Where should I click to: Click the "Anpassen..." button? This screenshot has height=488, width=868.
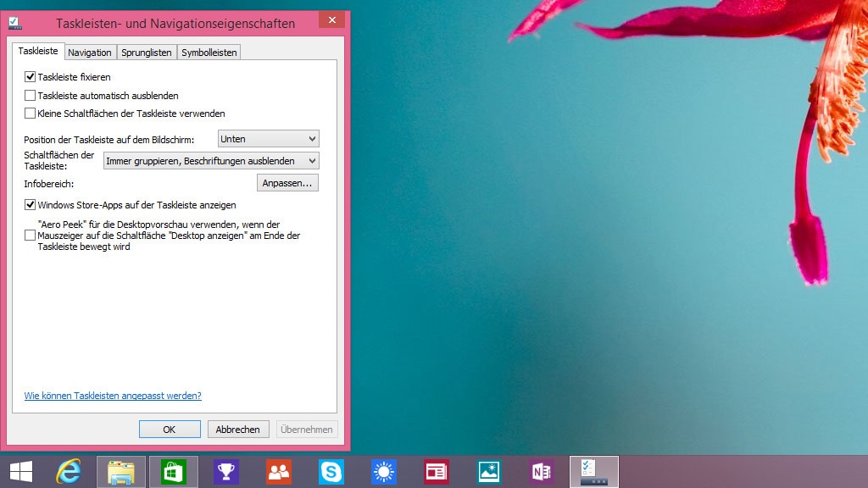click(287, 183)
